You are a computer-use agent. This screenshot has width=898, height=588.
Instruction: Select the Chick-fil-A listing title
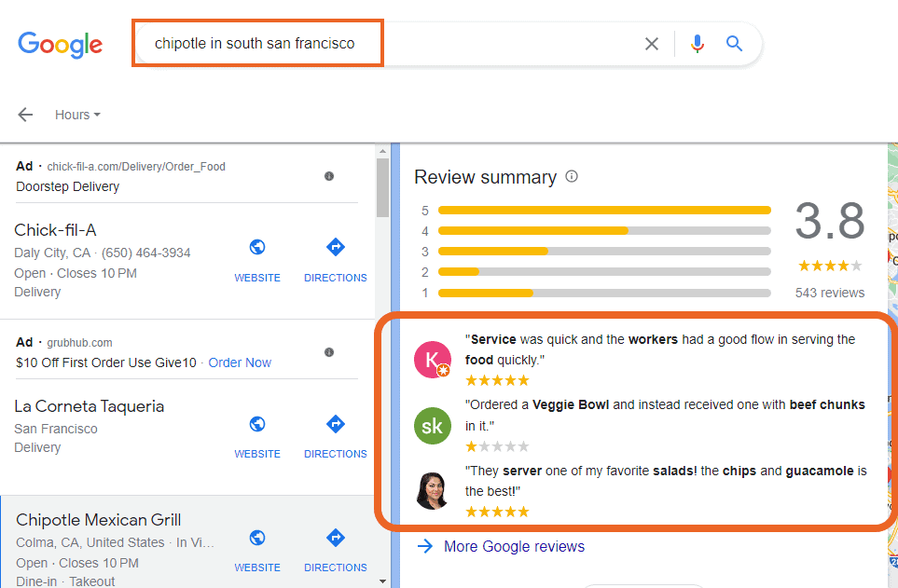click(55, 230)
